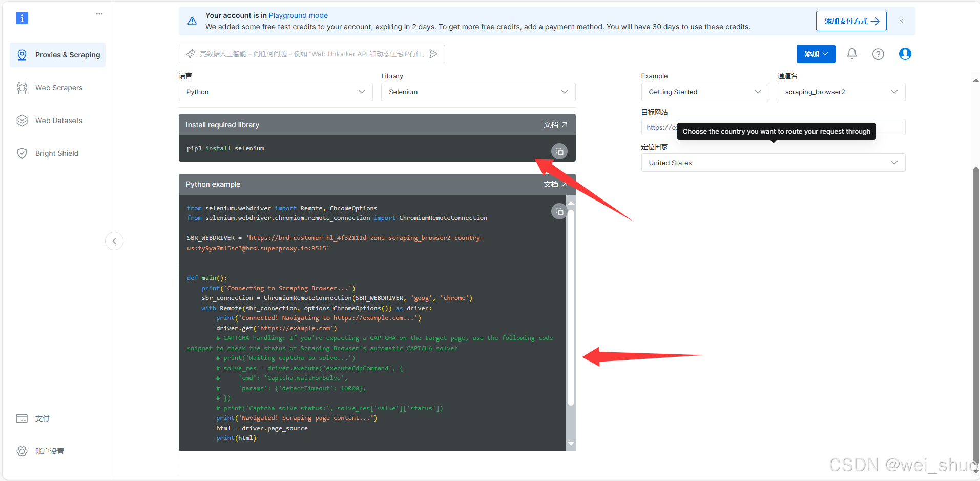
Task: Open 文档 link in Python example header
Action: click(x=555, y=184)
